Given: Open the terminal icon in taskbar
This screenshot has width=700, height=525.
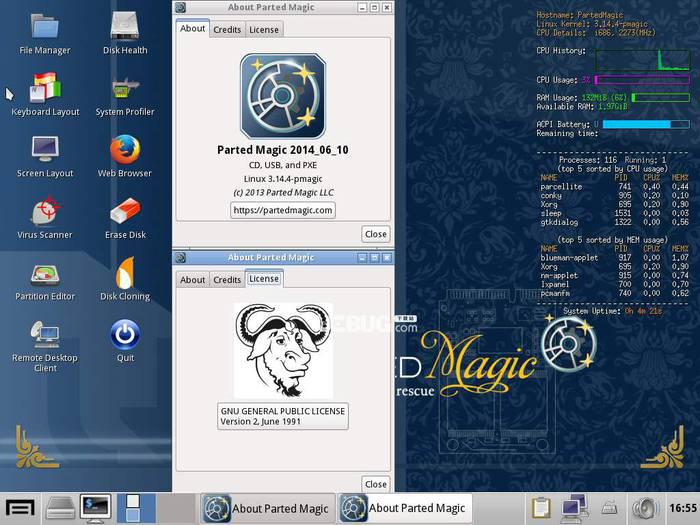Looking at the screenshot, I should tap(96, 509).
